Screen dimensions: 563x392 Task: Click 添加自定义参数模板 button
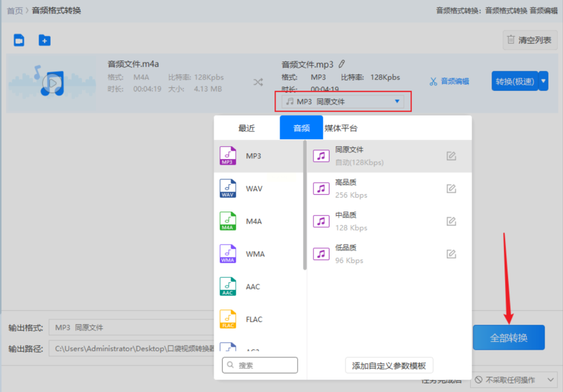pos(389,365)
